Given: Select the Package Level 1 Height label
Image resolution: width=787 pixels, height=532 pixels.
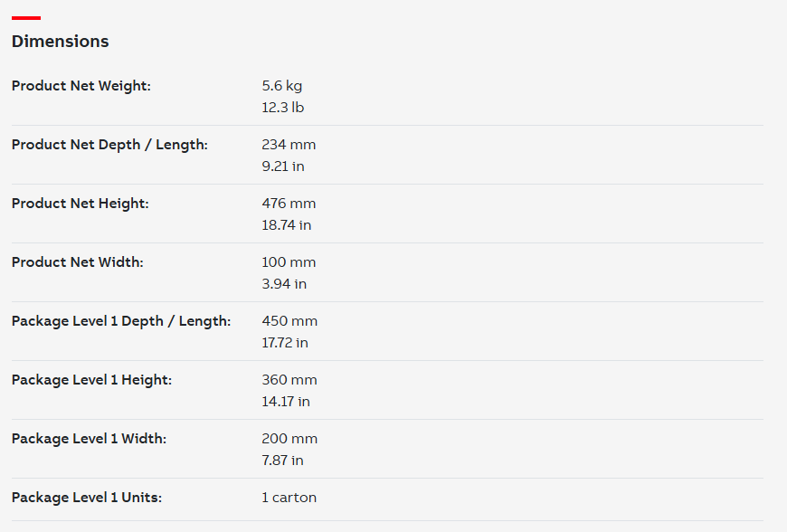Looking at the screenshot, I should click(x=92, y=379).
